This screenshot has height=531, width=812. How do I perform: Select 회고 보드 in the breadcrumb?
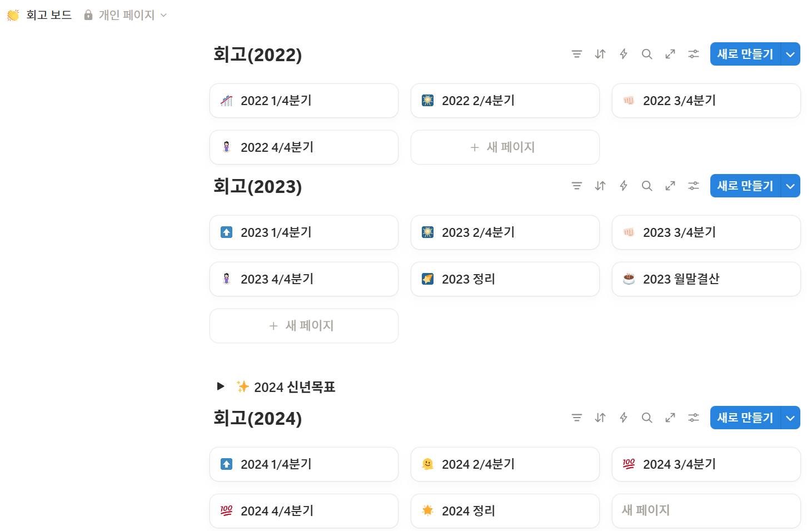coord(47,15)
